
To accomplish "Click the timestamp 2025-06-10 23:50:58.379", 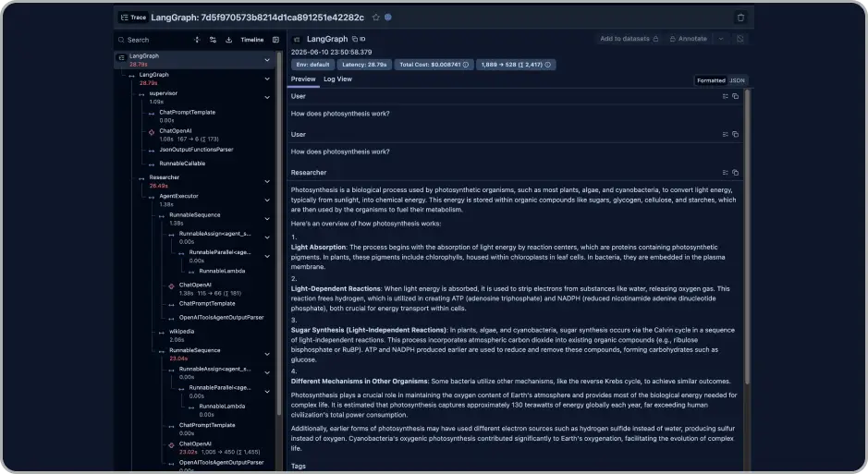I will point(332,52).
